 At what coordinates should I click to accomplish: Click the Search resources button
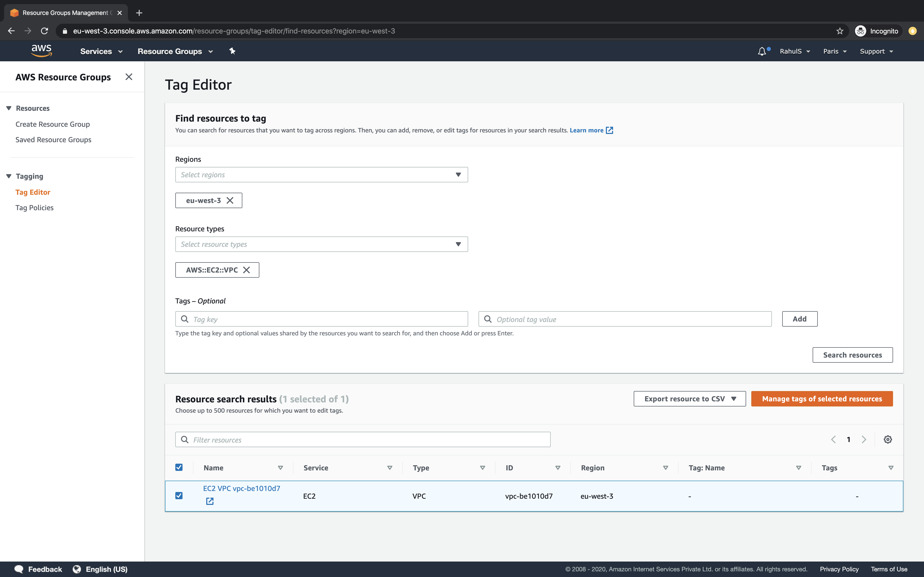point(853,354)
